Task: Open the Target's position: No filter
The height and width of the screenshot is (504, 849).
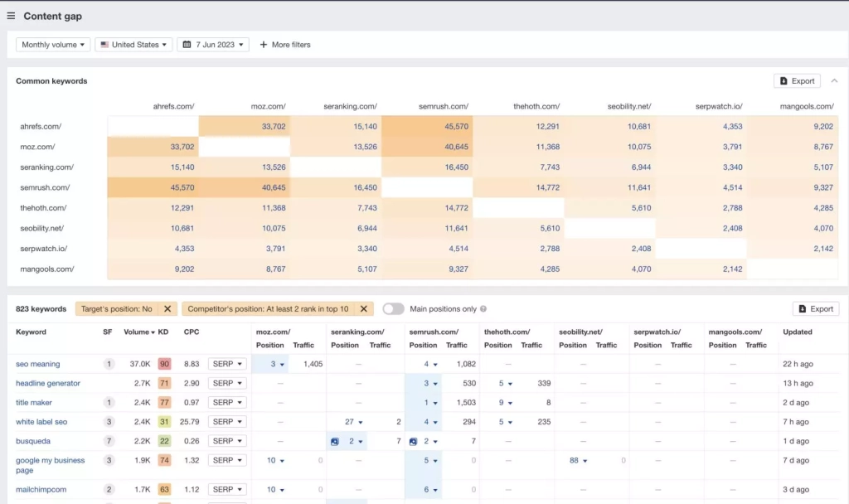Action: point(116,308)
